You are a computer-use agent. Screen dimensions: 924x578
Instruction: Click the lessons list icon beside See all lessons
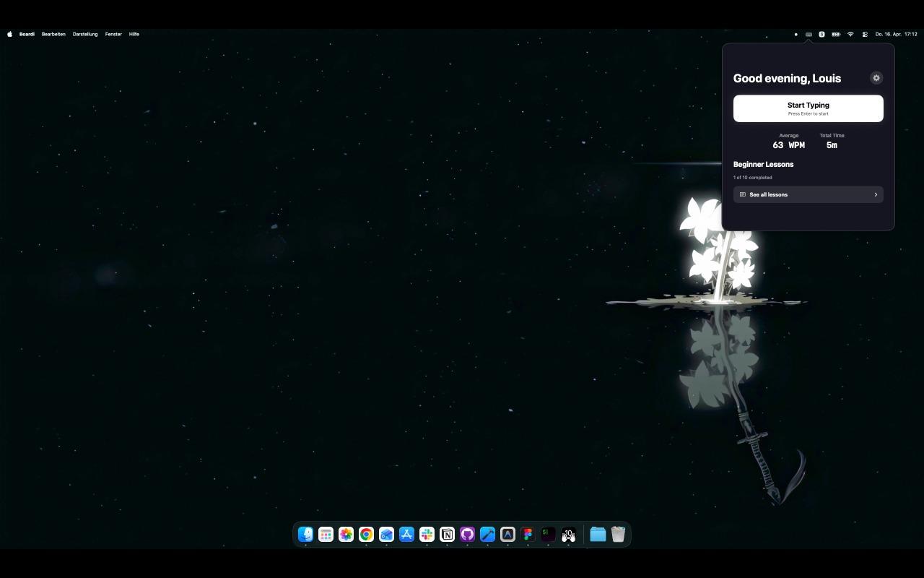click(x=743, y=194)
